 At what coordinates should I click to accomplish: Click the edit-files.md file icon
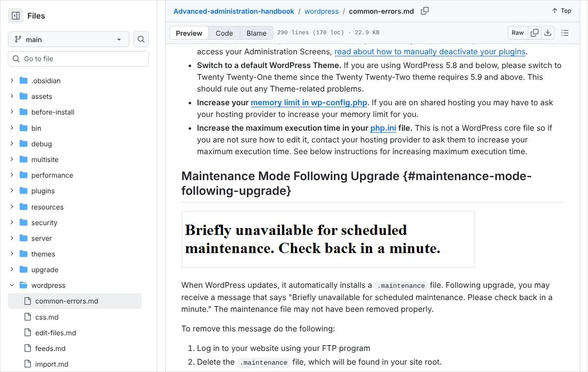coord(27,332)
